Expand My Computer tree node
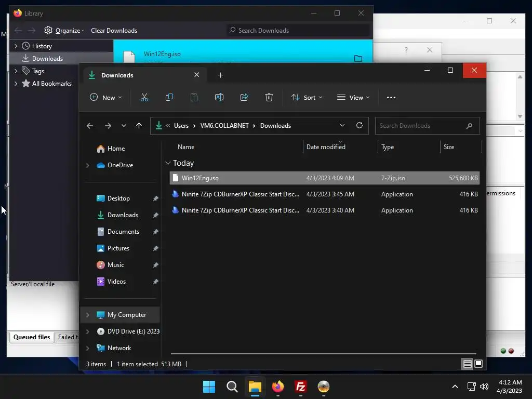Viewport: 532px width, 399px height. [87, 315]
